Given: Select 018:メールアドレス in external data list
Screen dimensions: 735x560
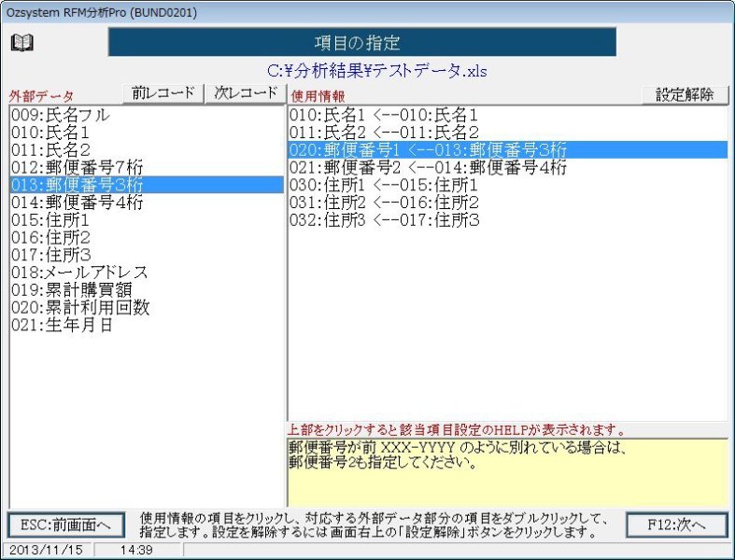Looking at the screenshot, I should [x=147, y=273].
